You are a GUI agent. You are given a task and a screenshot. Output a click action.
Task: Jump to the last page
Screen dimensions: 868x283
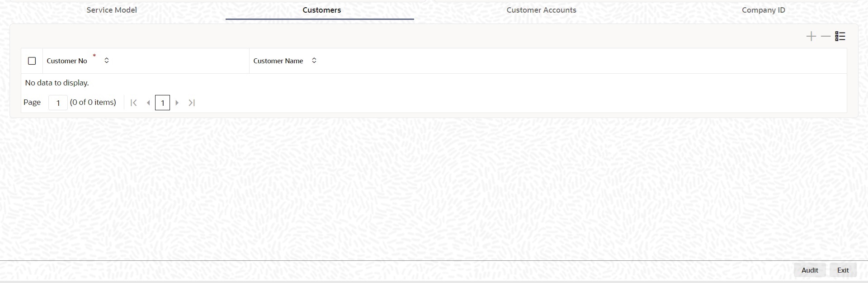(x=192, y=103)
